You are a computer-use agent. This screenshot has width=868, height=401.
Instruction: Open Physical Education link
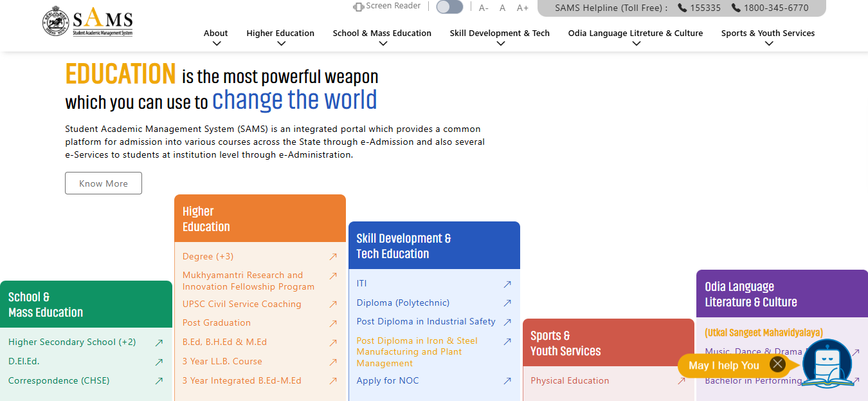tap(570, 380)
